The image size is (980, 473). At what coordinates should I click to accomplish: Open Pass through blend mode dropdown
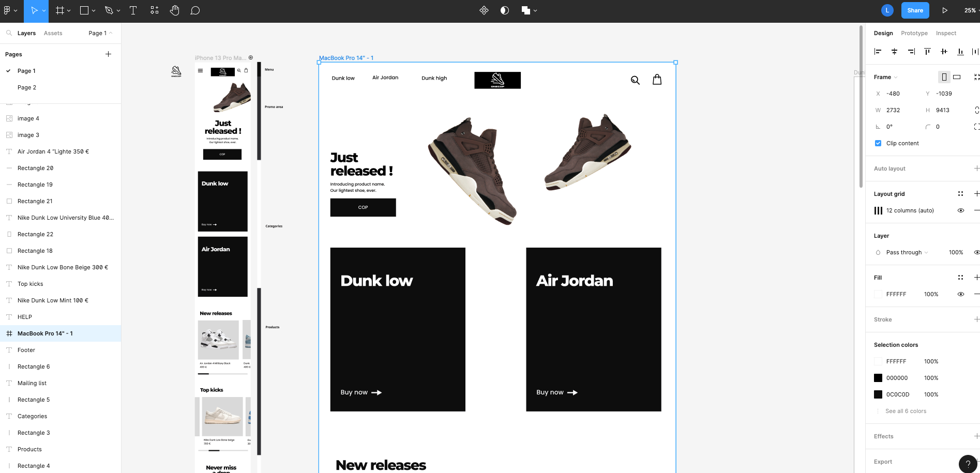tap(907, 252)
